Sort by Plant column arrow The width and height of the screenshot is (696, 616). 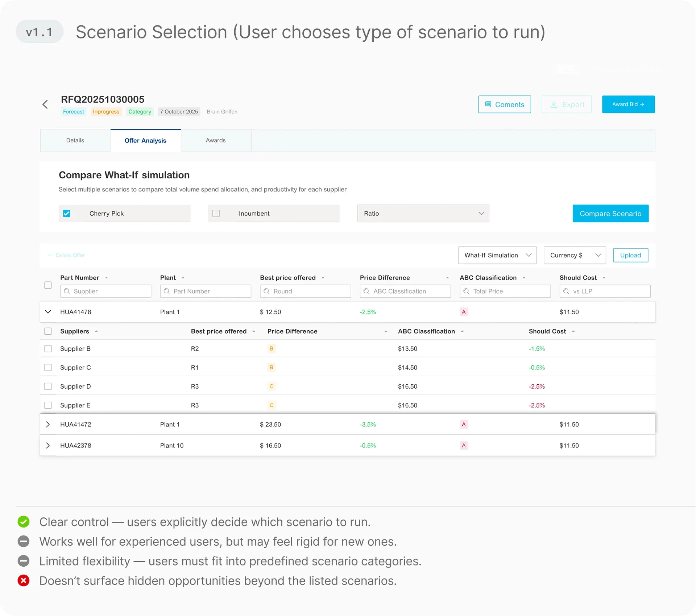[183, 278]
